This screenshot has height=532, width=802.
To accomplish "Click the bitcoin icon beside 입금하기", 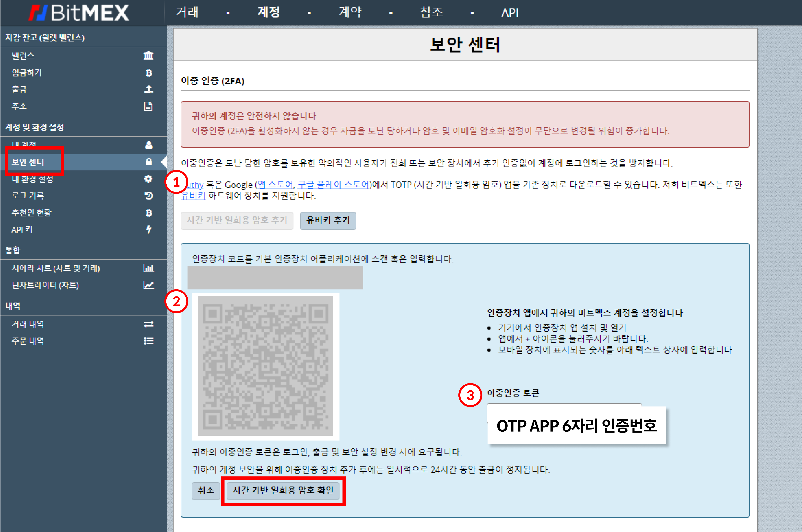I will click(149, 73).
